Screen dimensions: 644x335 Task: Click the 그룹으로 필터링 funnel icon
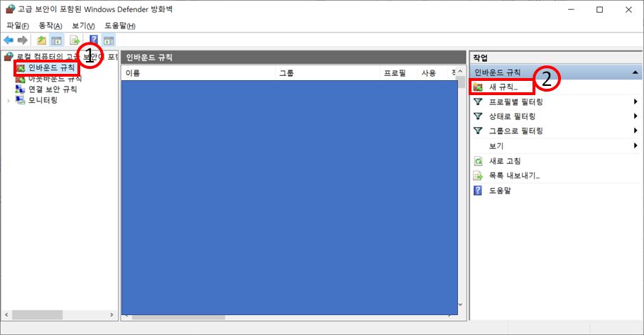click(x=478, y=131)
